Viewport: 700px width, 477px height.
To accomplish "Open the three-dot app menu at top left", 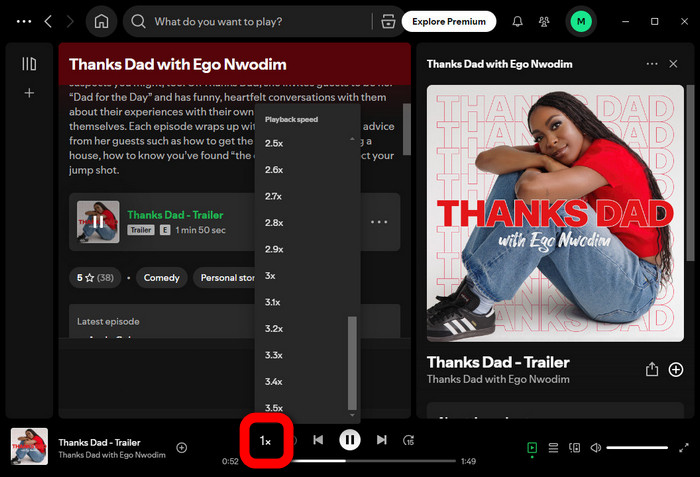I will click(x=24, y=21).
